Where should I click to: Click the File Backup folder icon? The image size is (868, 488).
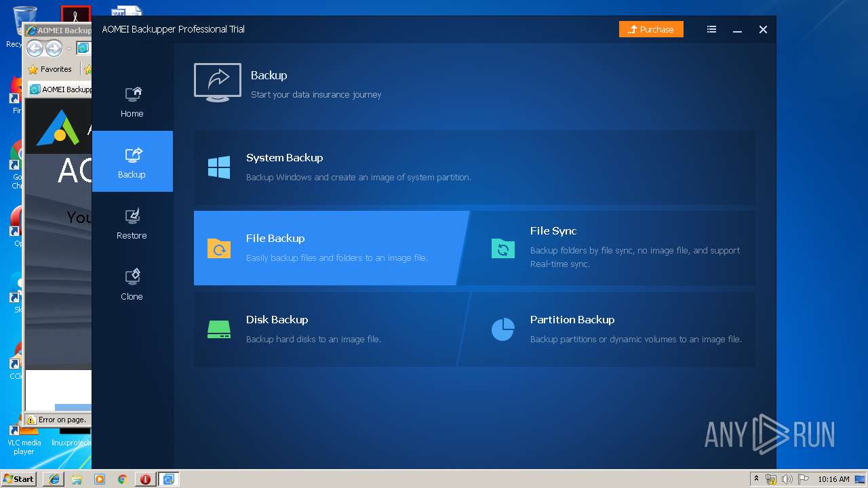(219, 248)
